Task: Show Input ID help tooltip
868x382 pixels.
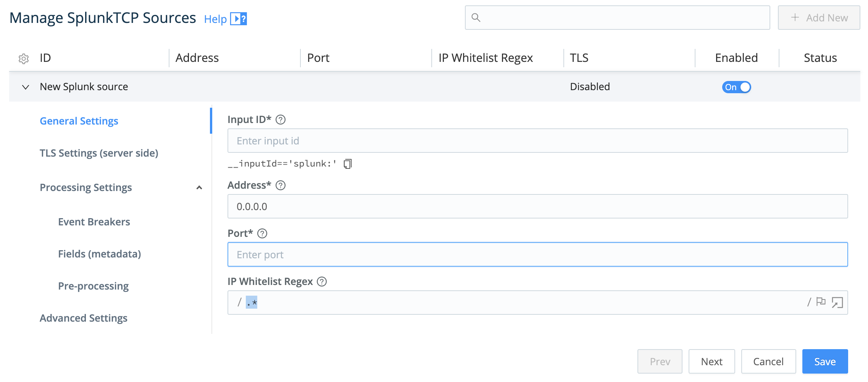Action: click(x=281, y=120)
